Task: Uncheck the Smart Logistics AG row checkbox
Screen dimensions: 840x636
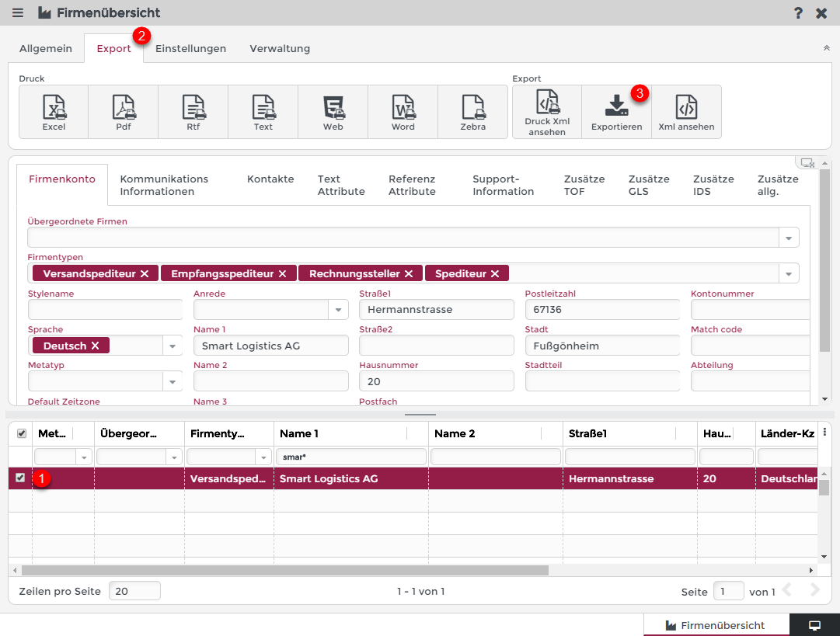Action: point(20,478)
